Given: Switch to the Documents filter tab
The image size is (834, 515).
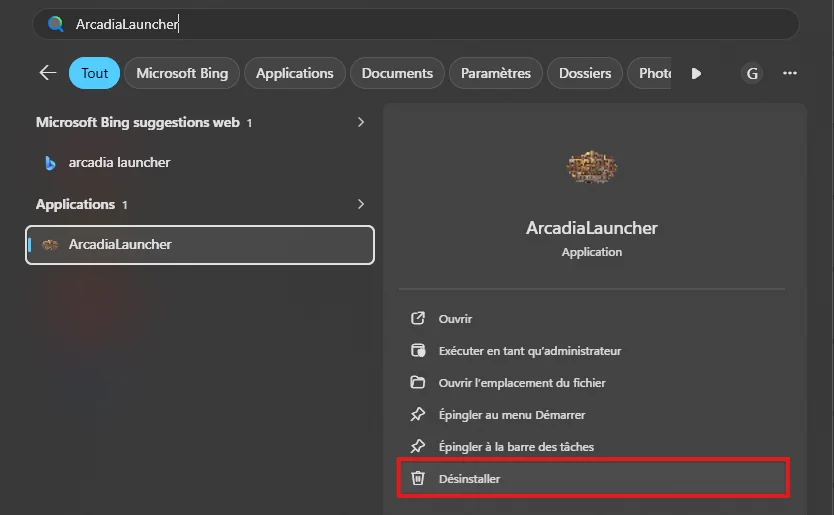Looking at the screenshot, I should [397, 73].
